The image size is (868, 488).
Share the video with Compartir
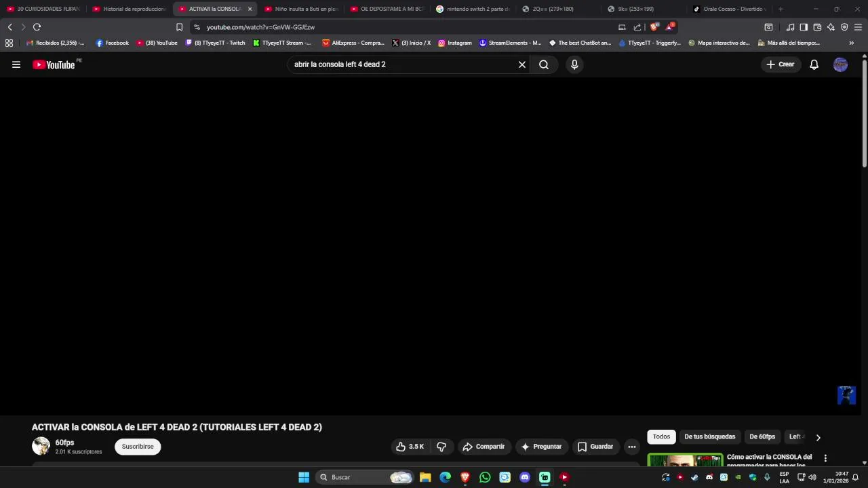(x=484, y=447)
